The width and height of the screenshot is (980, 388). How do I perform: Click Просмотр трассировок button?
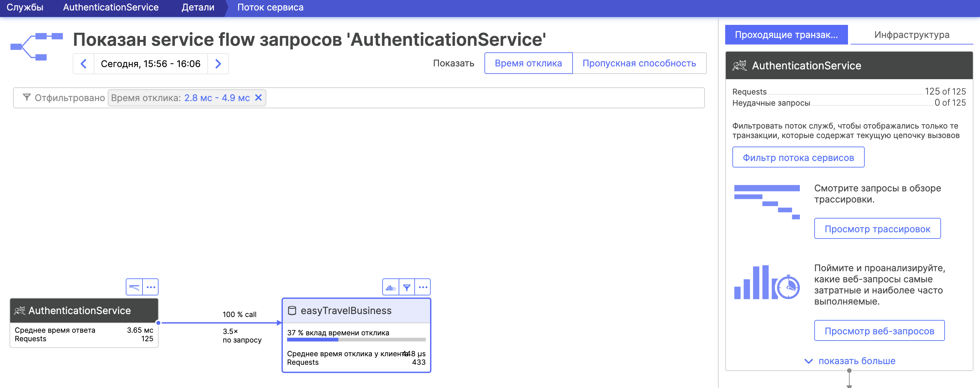click(x=877, y=229)
